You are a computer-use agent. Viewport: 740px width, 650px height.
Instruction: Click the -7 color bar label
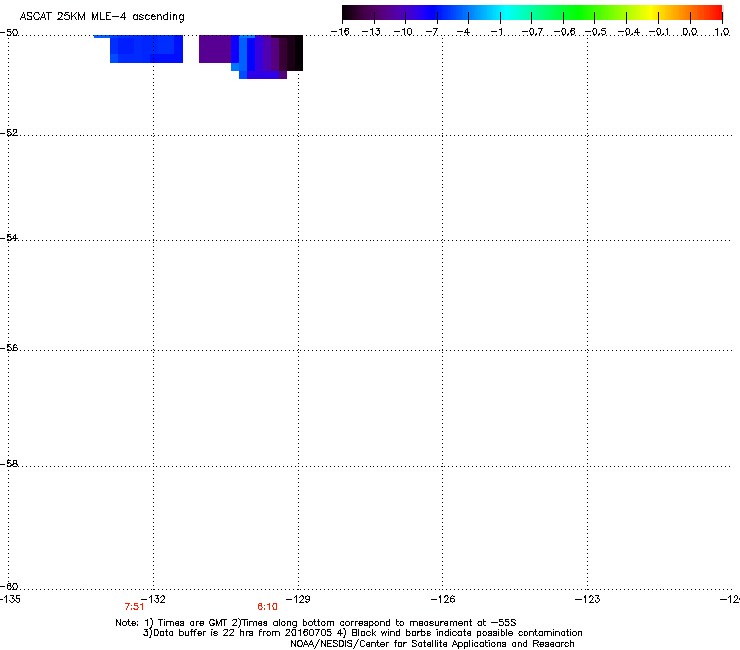[x=431, y=32]
